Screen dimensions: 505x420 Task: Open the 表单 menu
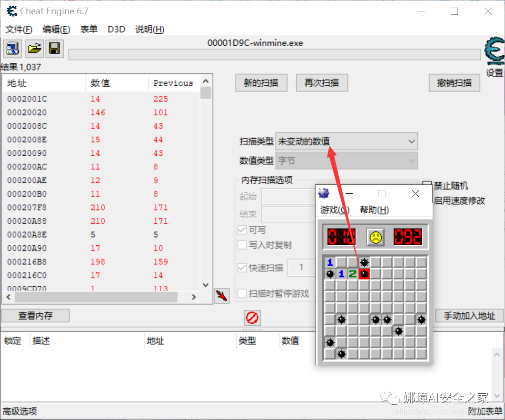[89, 30]
